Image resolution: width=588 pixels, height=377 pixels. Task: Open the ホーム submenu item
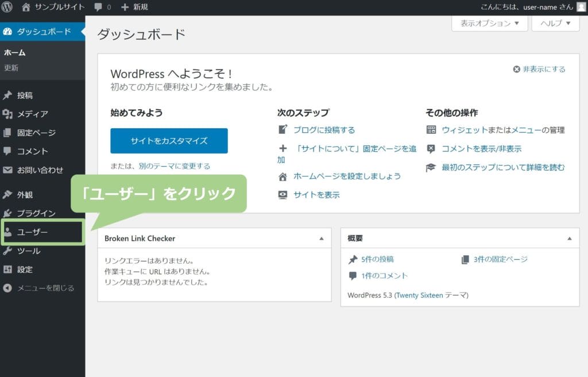(x=14, y=52)
